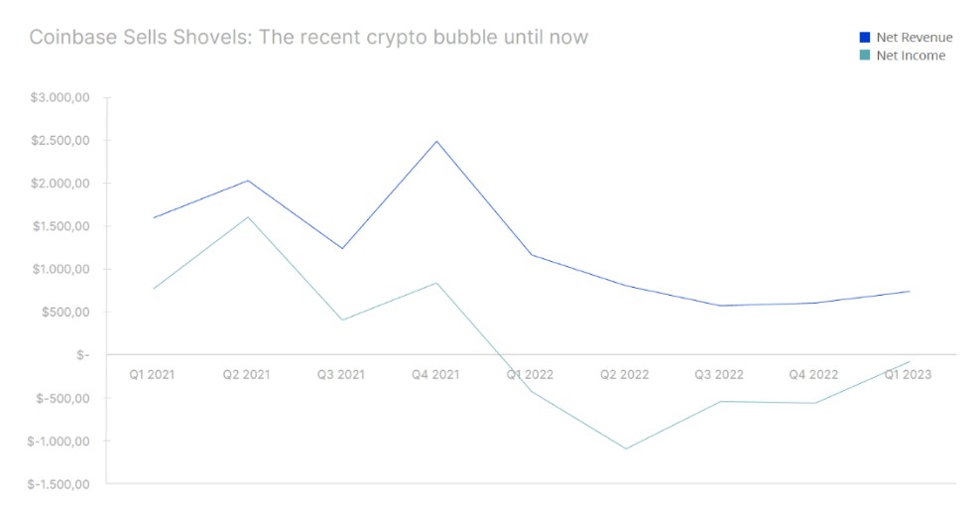Click the Net Income teal legend swatch
The image size is (980, 507).
[x=865, y=55]
